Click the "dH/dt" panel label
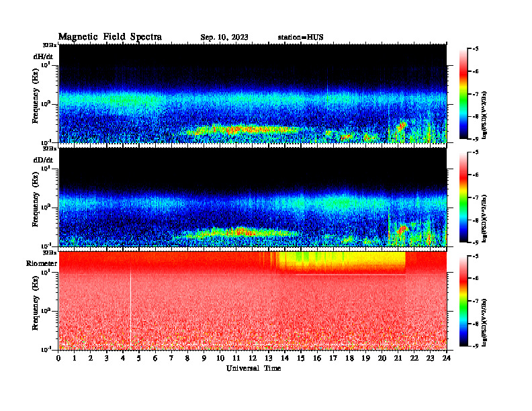Viewport: 532px width, 411px height. pos(43,56)
